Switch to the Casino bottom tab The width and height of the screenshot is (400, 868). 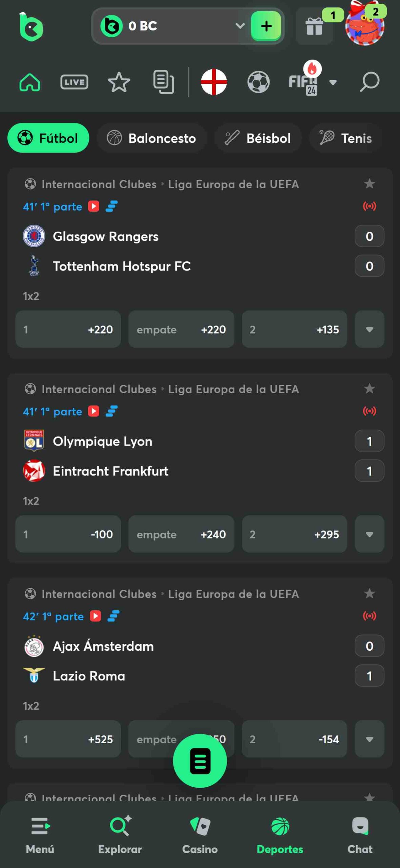[200, 834]
